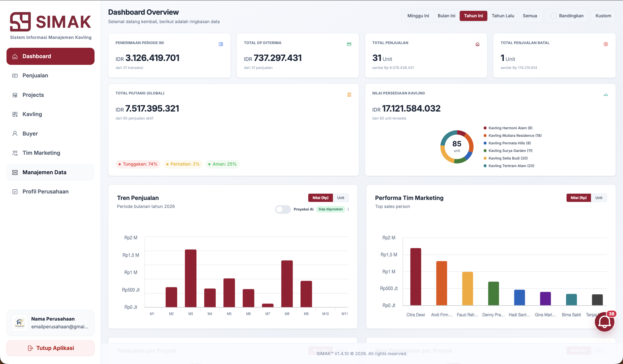Click the SIMAK logo icon
This screenshot has height=364, width=623.
(20, 22)
